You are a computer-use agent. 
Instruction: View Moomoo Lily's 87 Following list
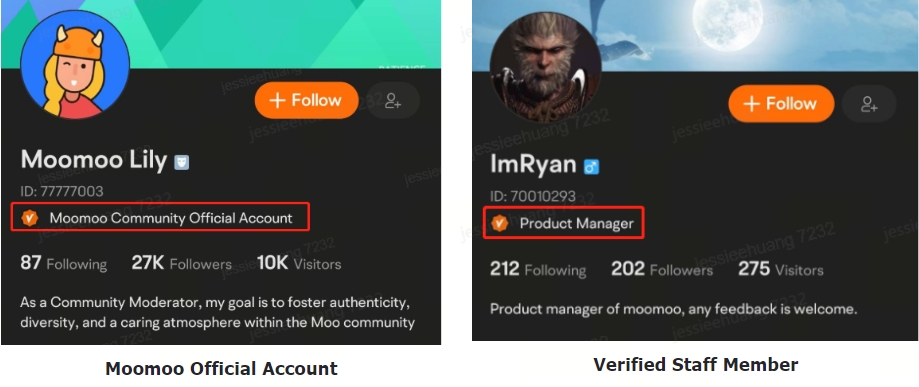64,263
